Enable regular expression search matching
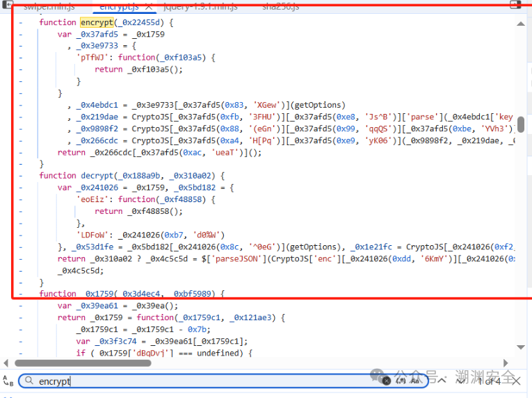Image resolution: width=532 pixels, height=398 pixels. pyautogui.click(x=401, y=381)
